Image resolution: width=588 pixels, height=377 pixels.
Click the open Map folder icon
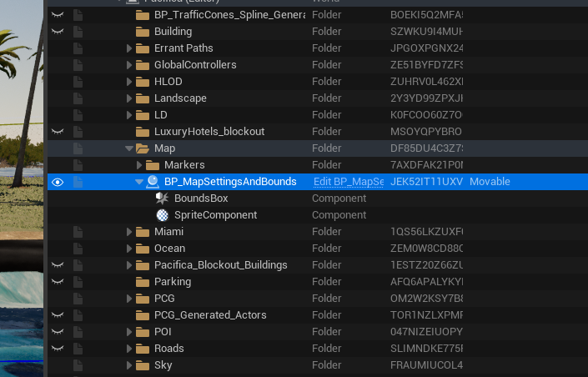click(143, 149)
